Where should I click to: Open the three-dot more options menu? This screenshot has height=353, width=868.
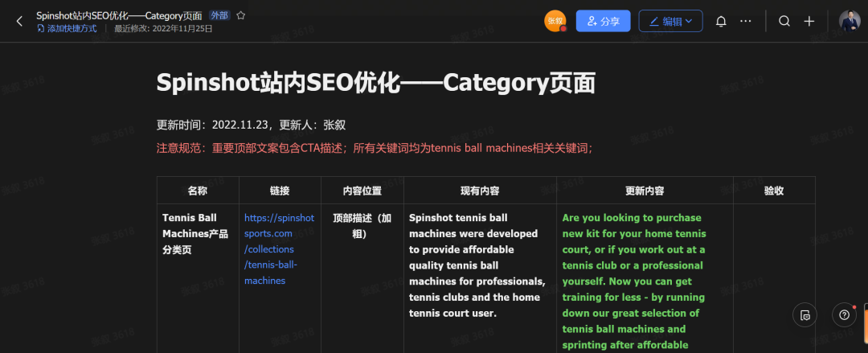pos(746,21)
